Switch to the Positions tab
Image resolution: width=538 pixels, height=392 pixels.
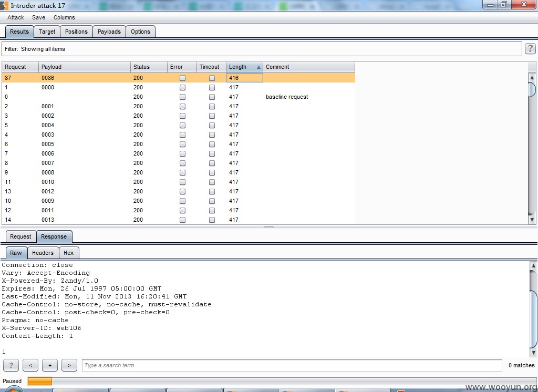pos(76,32)
